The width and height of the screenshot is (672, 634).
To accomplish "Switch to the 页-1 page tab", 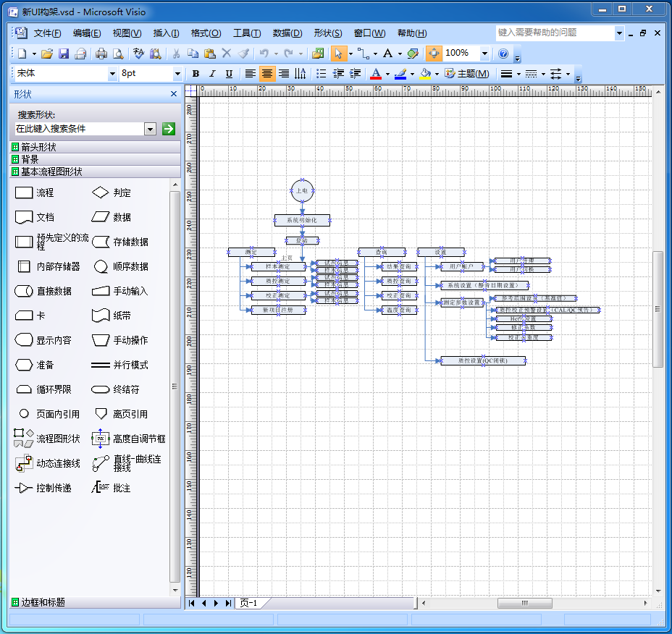I will pyautogui.click(x=248, y=603).
